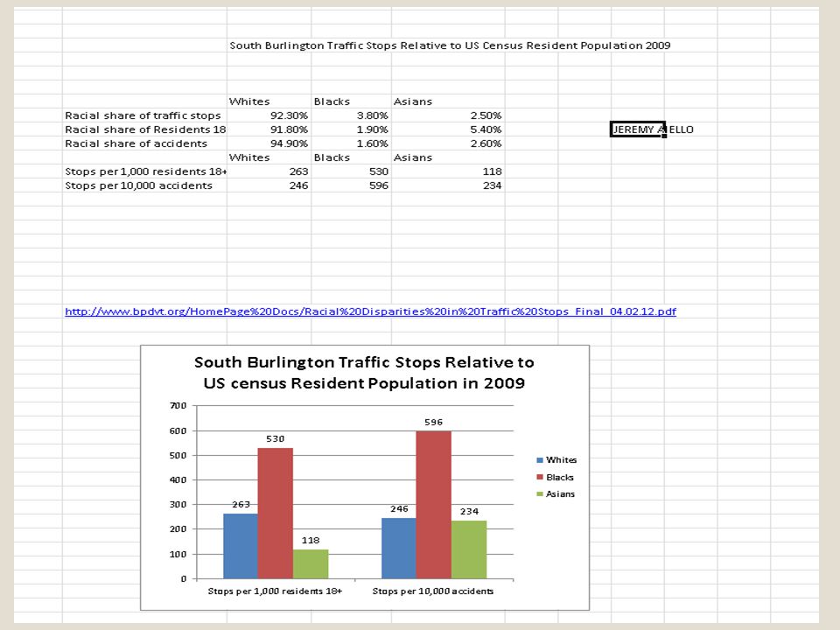Image resolution: width=840 pixels, height=630 pixels.
Task: Click the green Asians bar labeled 118
Action: click(x=311, y=564)
